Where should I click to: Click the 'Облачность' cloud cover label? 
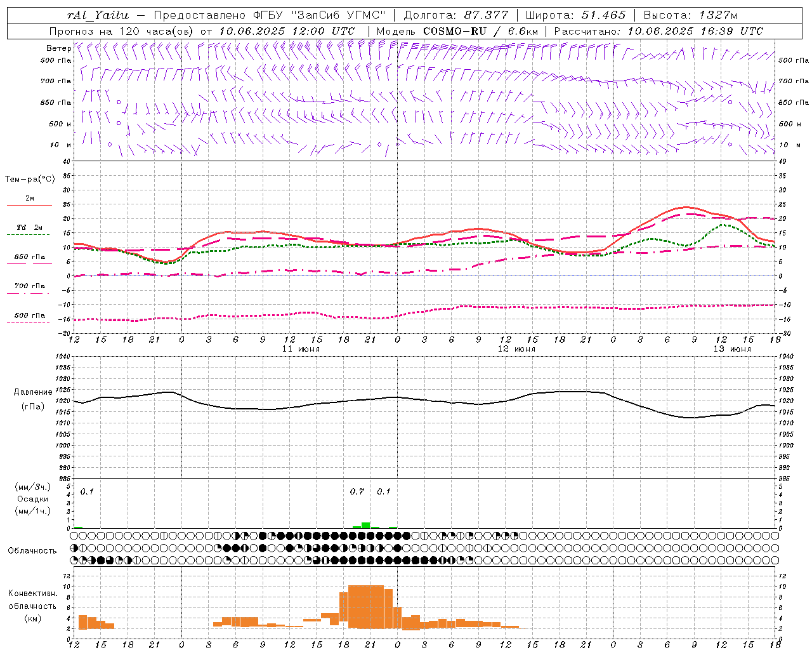click(x=32, y=551)
